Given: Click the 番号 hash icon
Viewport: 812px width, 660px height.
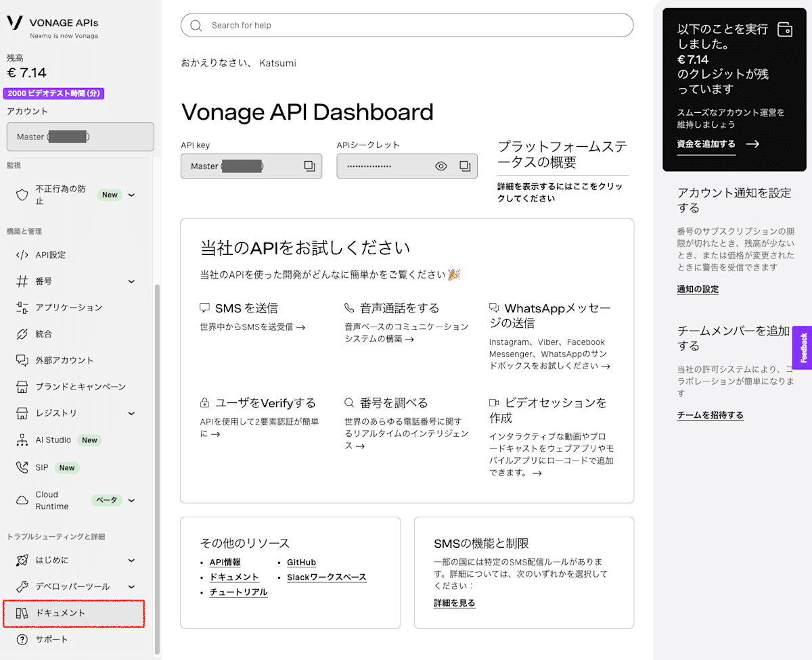Looking at the screenshot, I should coord(22,281).
